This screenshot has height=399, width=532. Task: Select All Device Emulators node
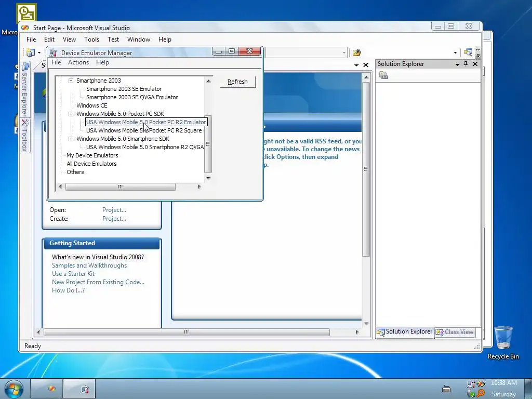91,164
